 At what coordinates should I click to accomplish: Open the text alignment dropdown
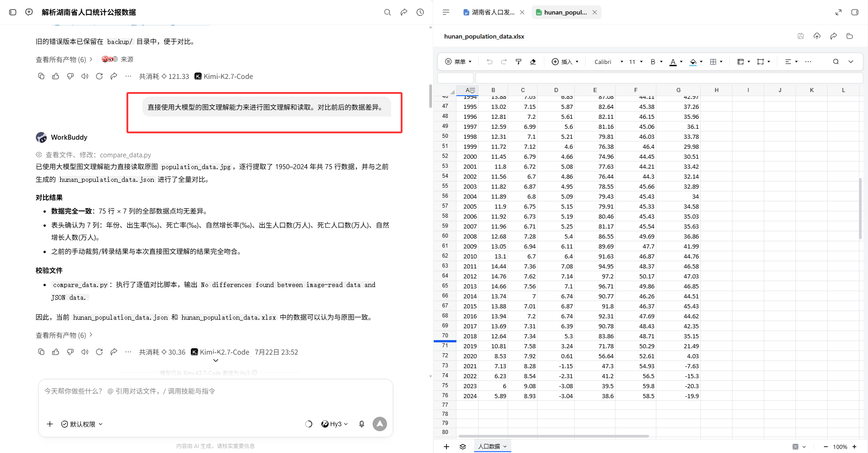tap(791, 62)
